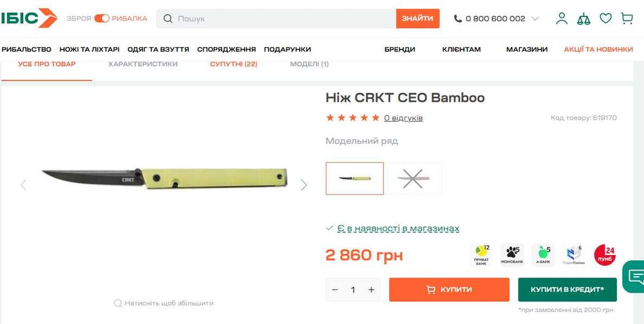Increase quantity with the plus button
Screen dimensions: 644x324
[x=372, y=289]
